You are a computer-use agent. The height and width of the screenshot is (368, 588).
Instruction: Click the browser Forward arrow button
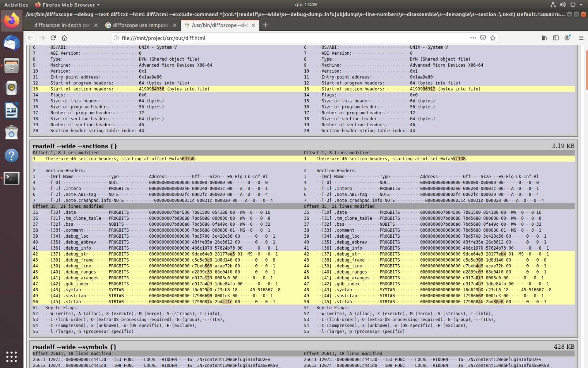point(42,38)
